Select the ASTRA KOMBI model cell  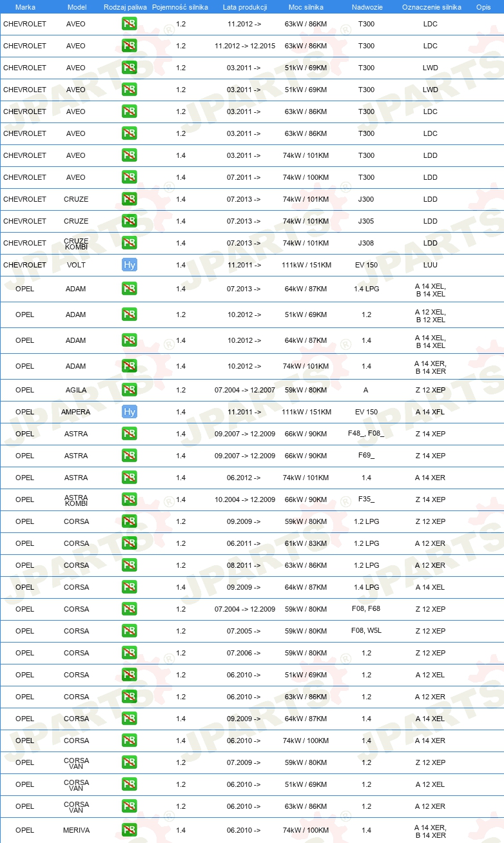tap(76, 500)
